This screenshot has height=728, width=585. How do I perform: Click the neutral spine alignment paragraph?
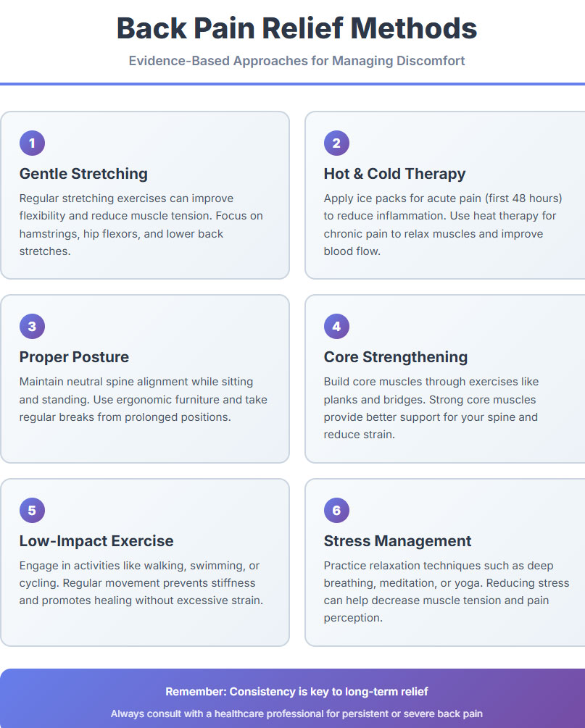144,399
